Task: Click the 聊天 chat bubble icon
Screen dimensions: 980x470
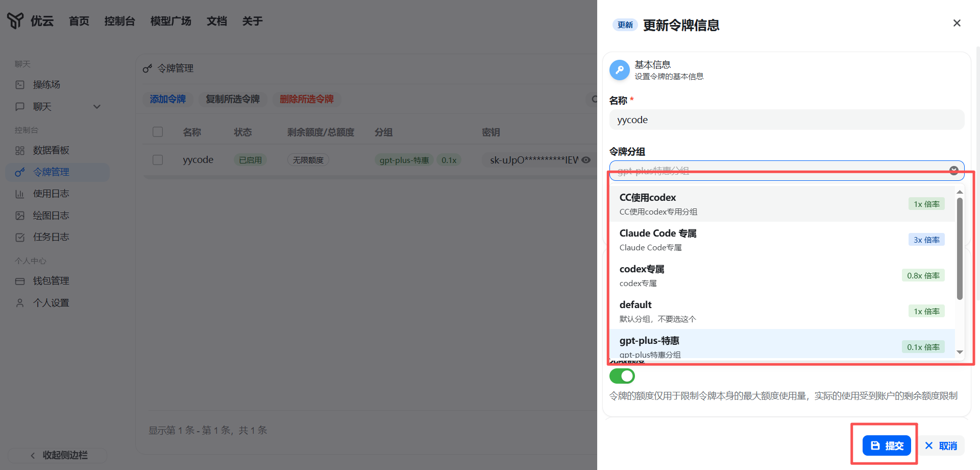Action: click(x=20, y=107)
